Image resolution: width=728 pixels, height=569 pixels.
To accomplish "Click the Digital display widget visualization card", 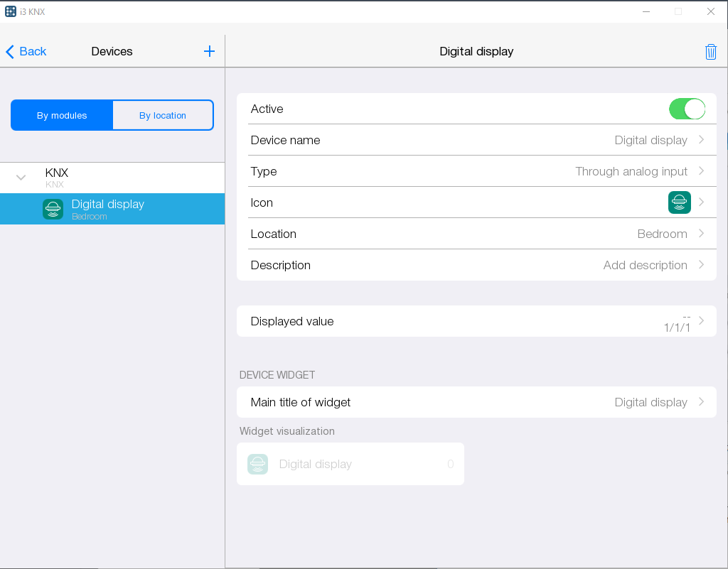I will tap(350, 464).
